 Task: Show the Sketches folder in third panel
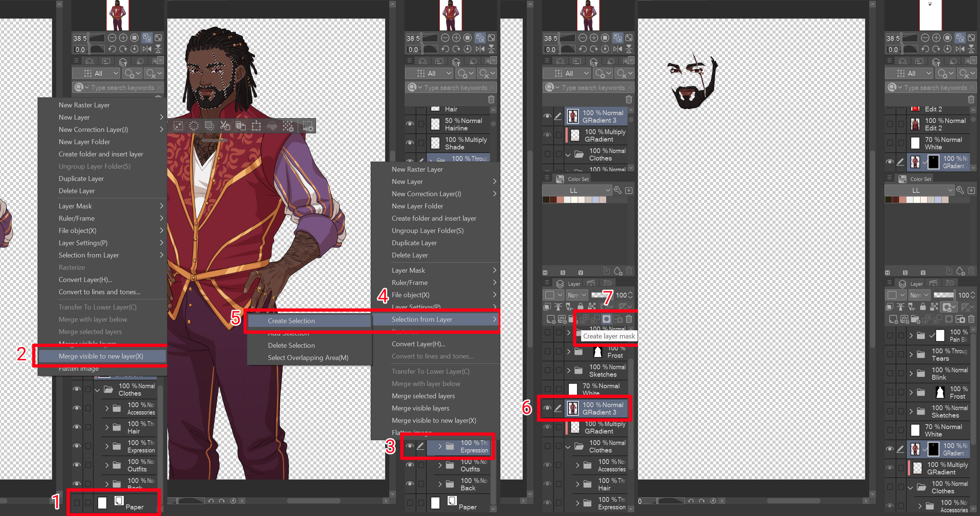548,370
